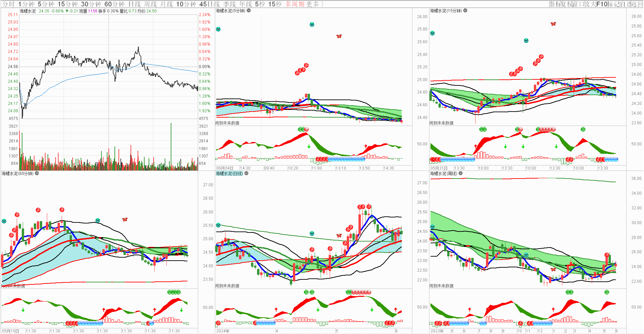Viewport: 644px width, 334px height.
Task: Click teal chevron marker at left of 日线 chart
Action: [218, 225]
